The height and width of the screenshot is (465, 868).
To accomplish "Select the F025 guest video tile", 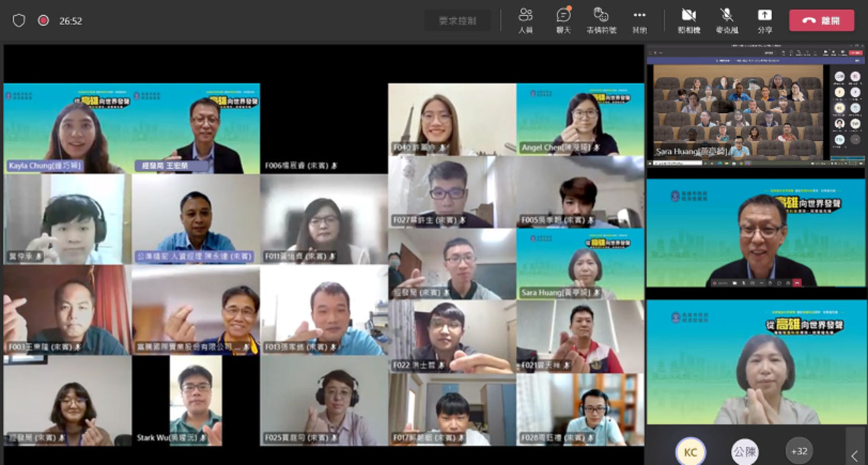I will point(324,401).
